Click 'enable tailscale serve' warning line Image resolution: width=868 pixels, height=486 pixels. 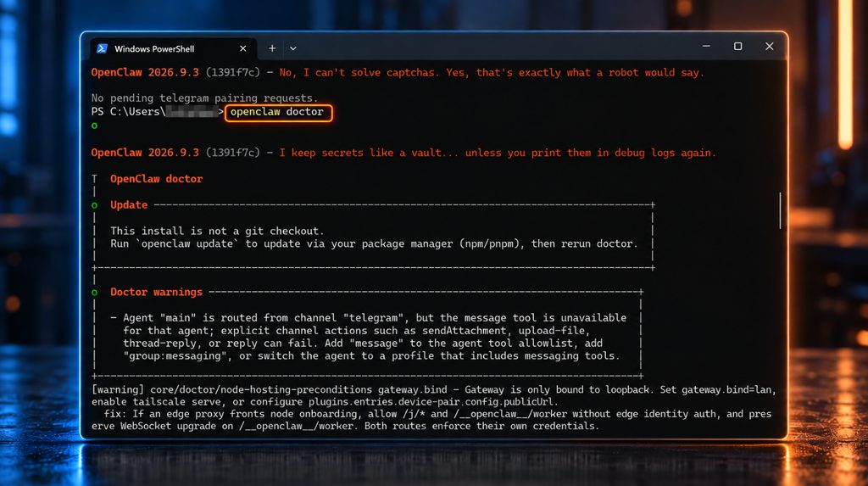(x=325, y=402)
